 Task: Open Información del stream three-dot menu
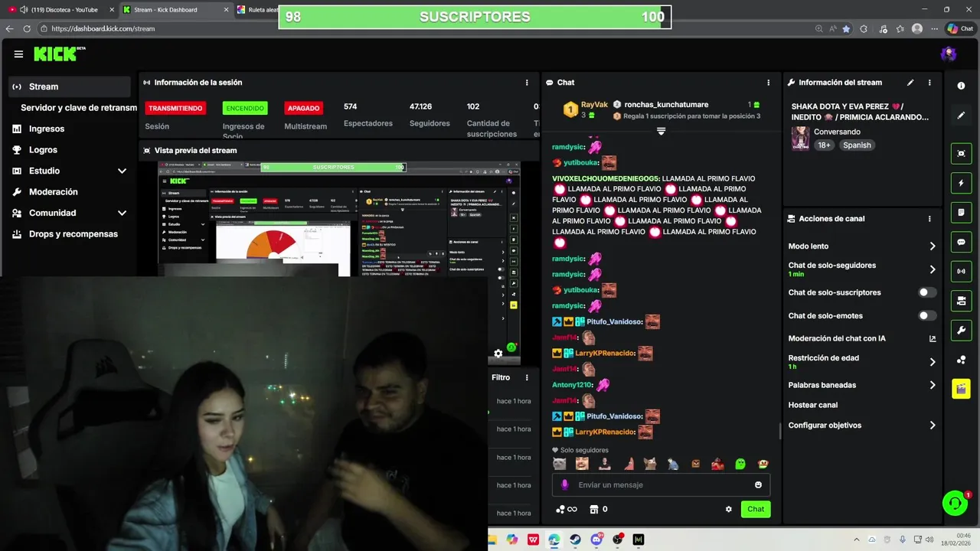929,83
